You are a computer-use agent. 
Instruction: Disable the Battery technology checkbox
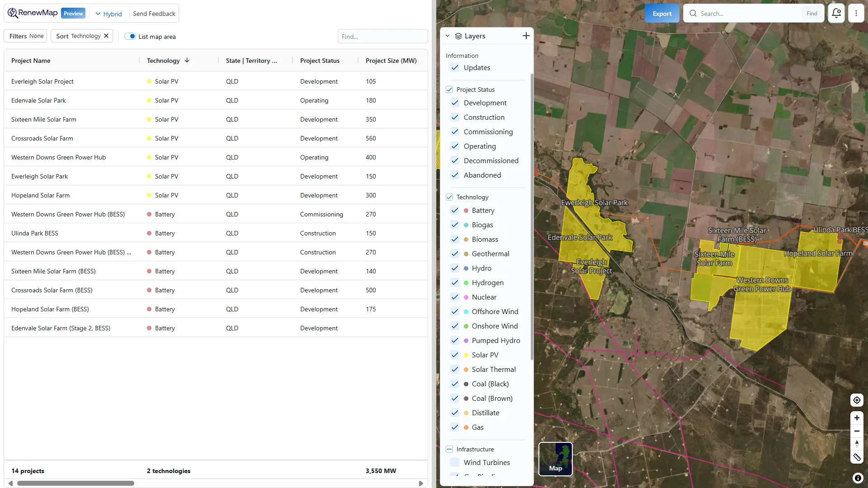(454, 210)
